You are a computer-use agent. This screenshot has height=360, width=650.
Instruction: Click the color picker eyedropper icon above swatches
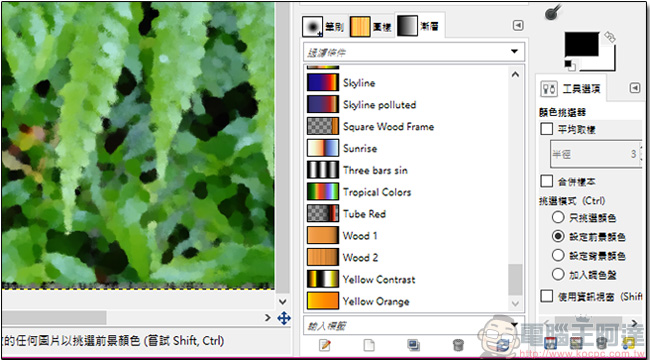[553, 12]
